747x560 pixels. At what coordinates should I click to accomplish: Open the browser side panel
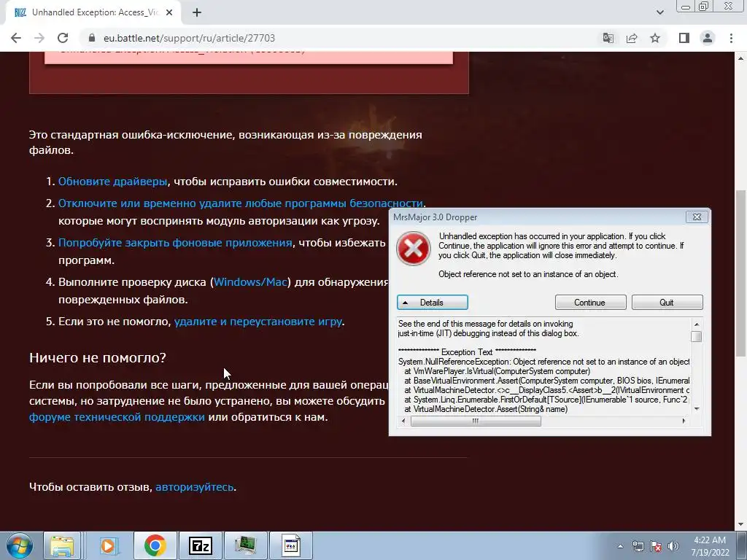coord(684,38)
